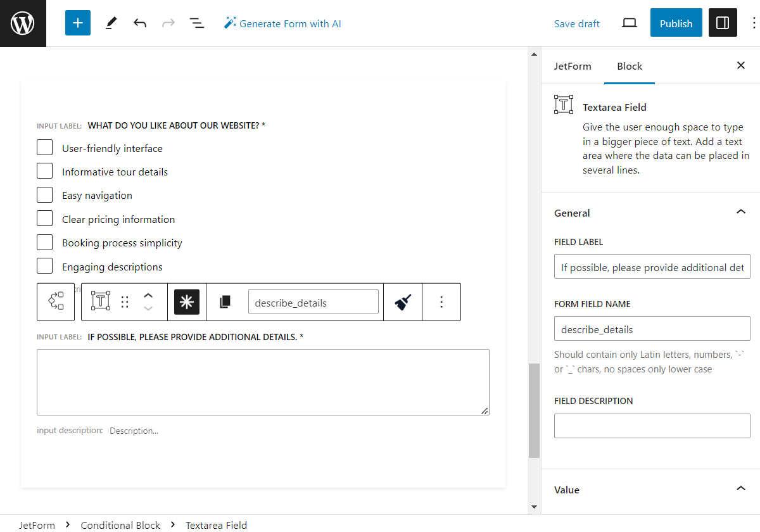Click the undo arrow icon
The height and width of the screenshot is (532, 760).
pyautogui.click(x=139, y=23)
